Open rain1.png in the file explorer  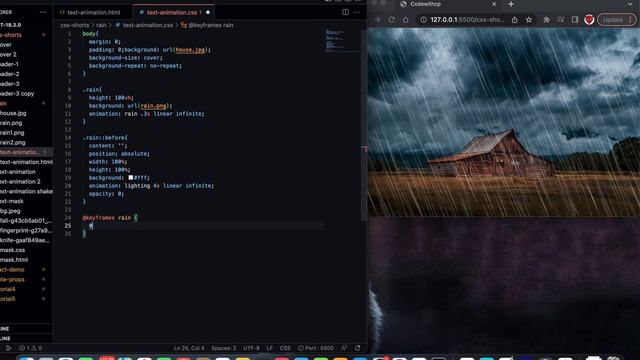tap(12, 133)
